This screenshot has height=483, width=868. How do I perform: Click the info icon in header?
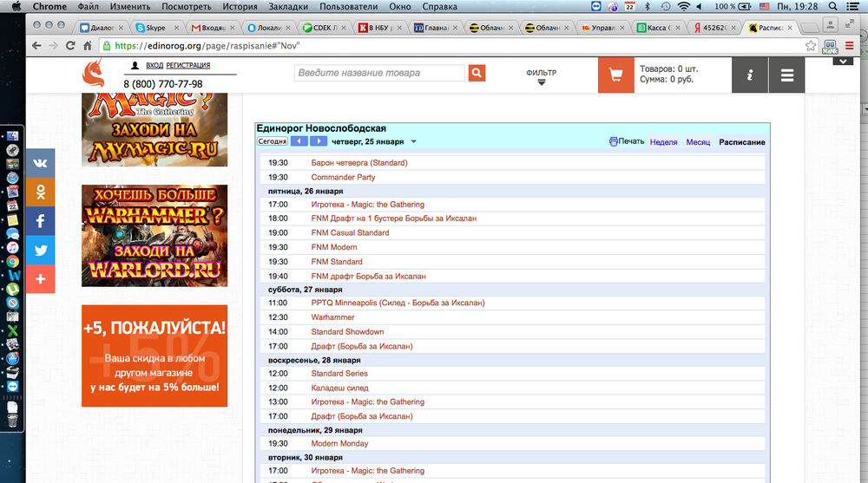[x=750, y=75]
